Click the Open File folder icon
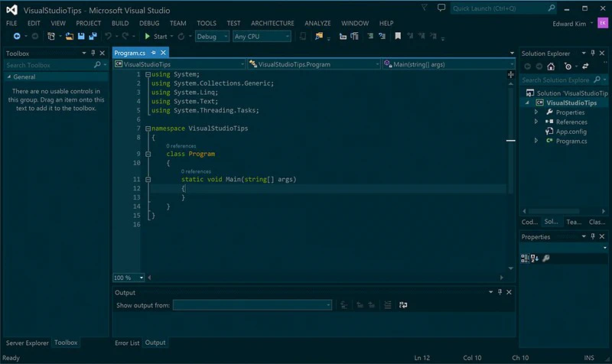 point(70,36)
